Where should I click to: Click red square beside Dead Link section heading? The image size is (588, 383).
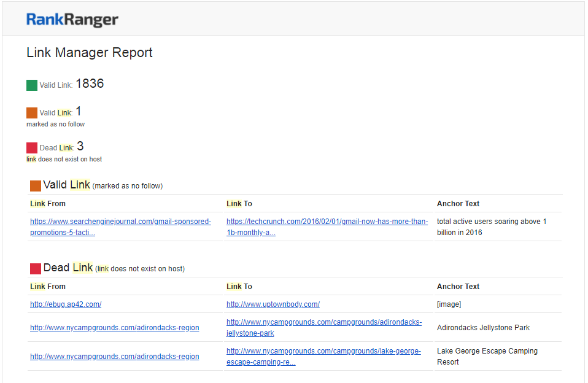[x=36, y=269]
